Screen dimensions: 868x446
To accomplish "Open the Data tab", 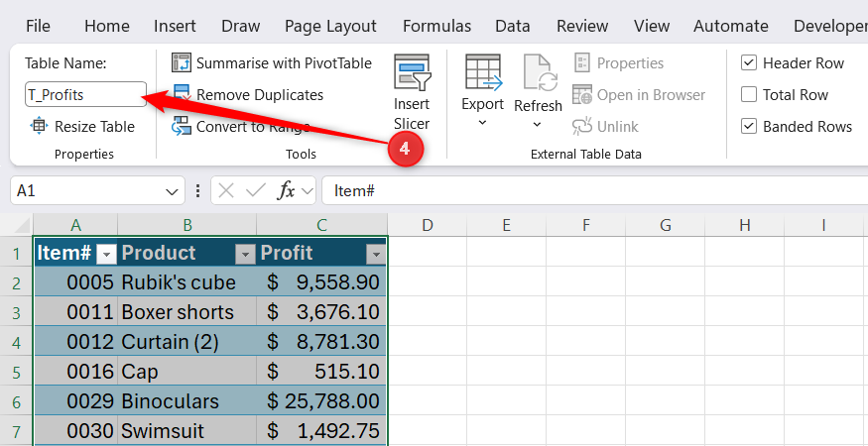I will tap(513, 26).
